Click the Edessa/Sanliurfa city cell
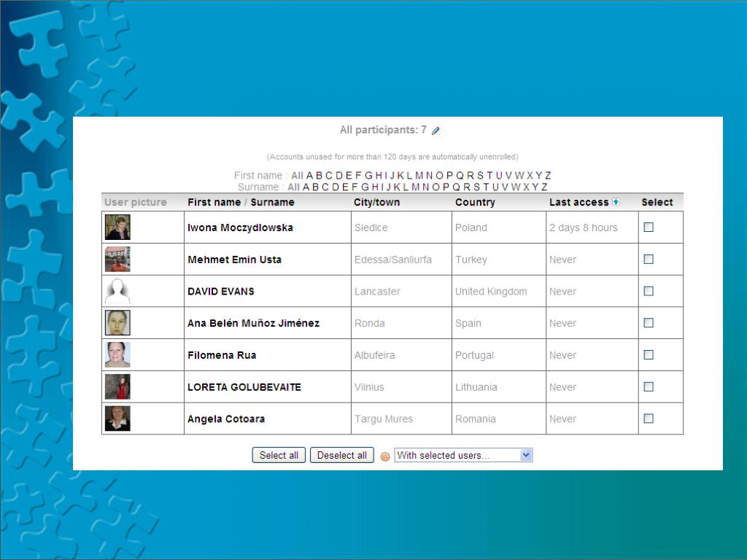 pos(393,260)
